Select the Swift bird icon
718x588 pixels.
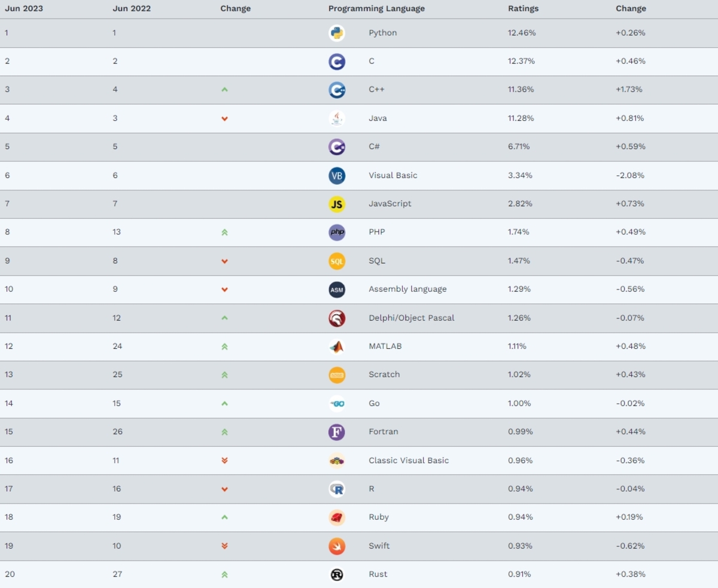click(x=337, y=546)
